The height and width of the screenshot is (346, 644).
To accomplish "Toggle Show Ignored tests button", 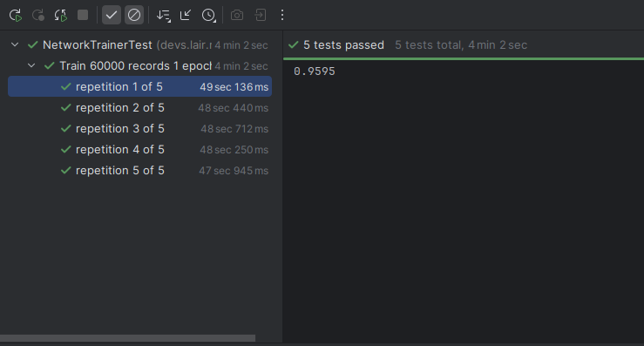I will tap(134, 15).
